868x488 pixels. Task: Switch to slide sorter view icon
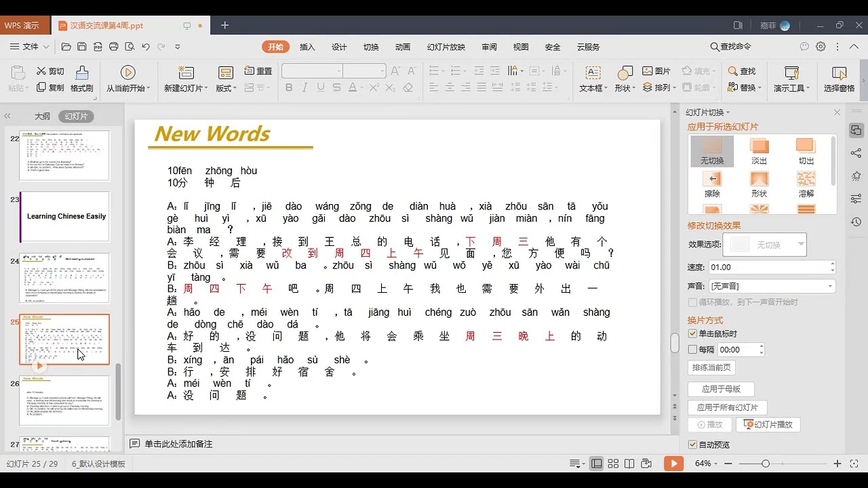tap(613, 464)
